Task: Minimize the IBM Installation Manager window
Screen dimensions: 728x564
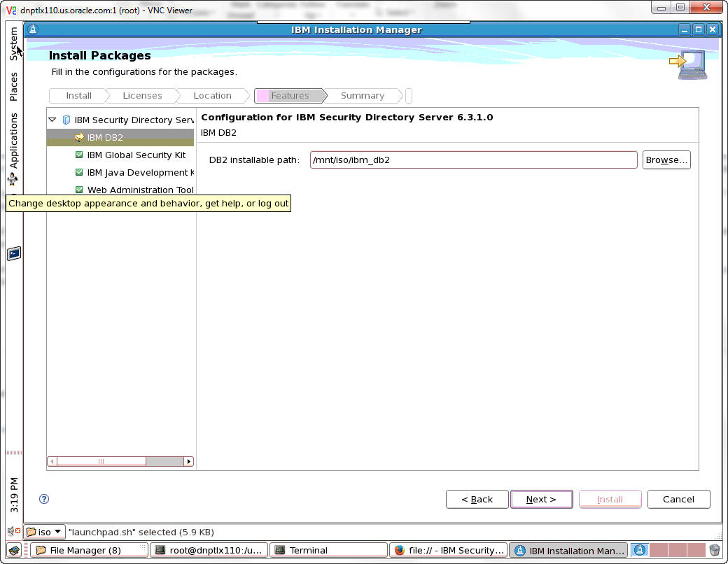Action: pos(685,29)
